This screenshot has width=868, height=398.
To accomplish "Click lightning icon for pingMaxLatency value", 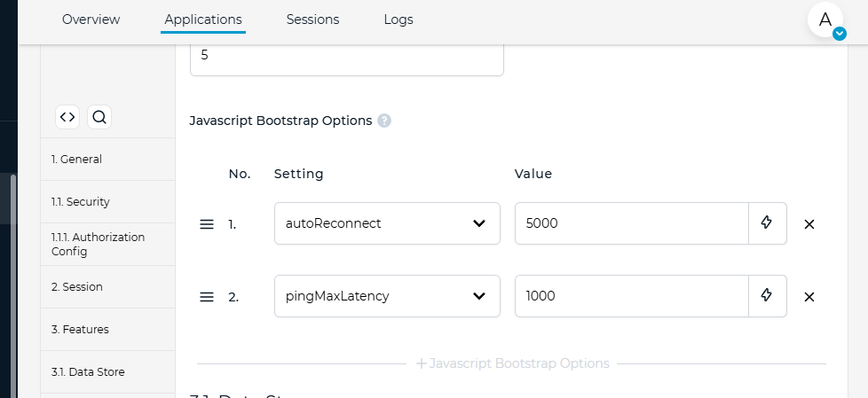I will pos(767,296).
